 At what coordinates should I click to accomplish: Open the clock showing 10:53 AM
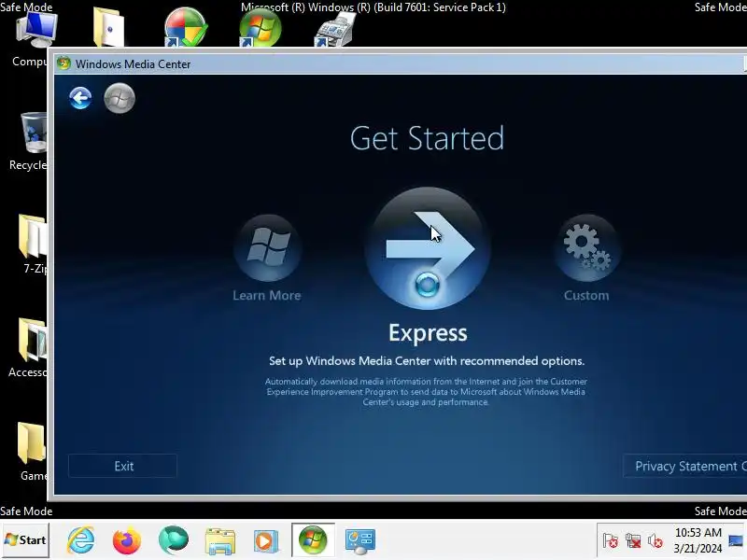click(x=698, y=540)
